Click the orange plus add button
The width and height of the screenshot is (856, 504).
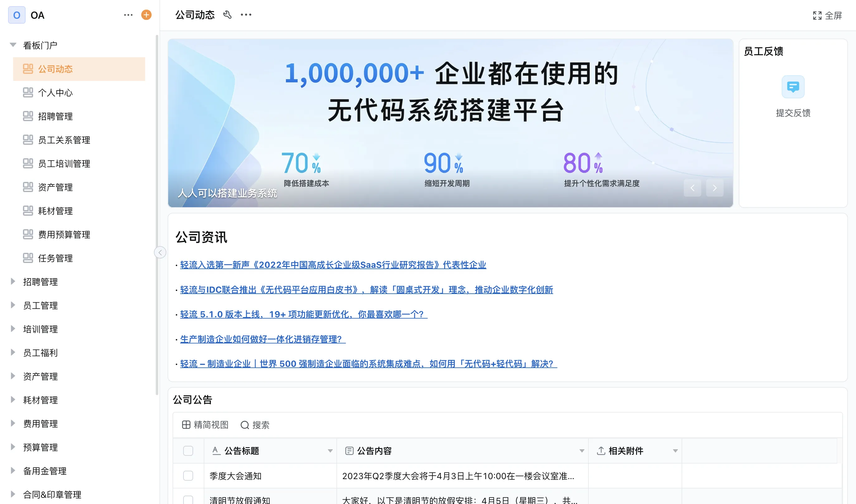[x=146, y=15]
